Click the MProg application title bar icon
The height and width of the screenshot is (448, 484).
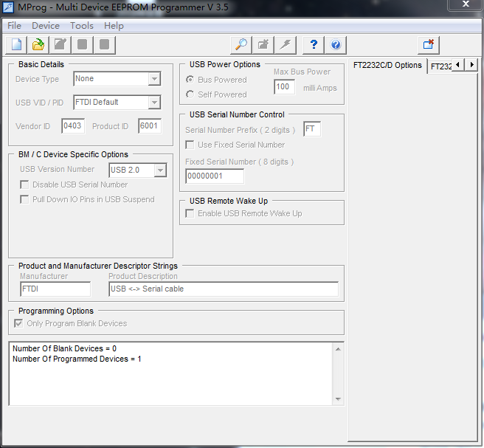click(8, 7)
